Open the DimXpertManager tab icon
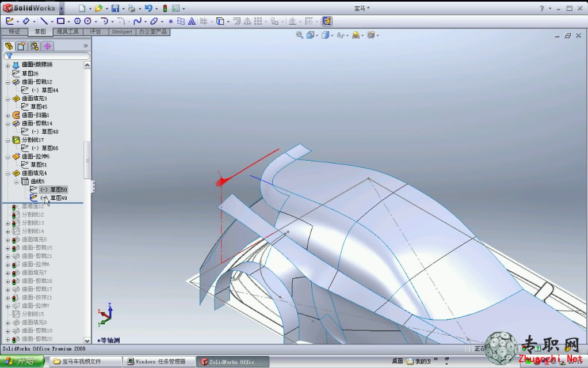The width and height of the screenshot is (588, 368). [x=47, y=46]
